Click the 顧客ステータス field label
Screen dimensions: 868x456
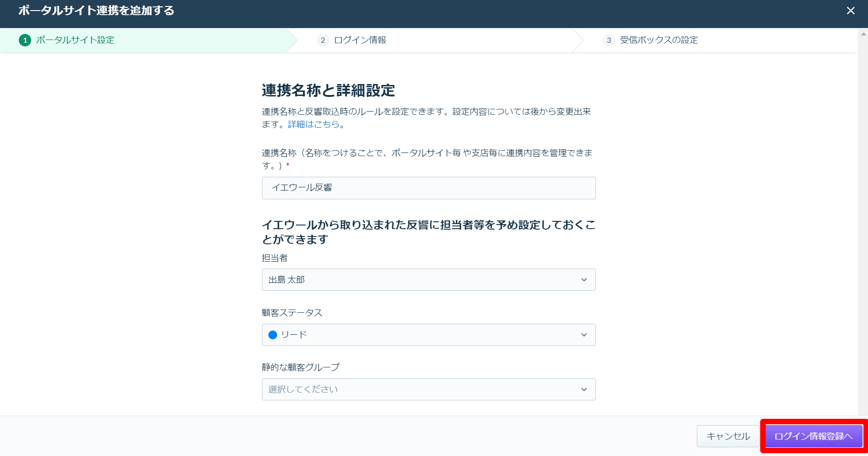tap(292, 313)
